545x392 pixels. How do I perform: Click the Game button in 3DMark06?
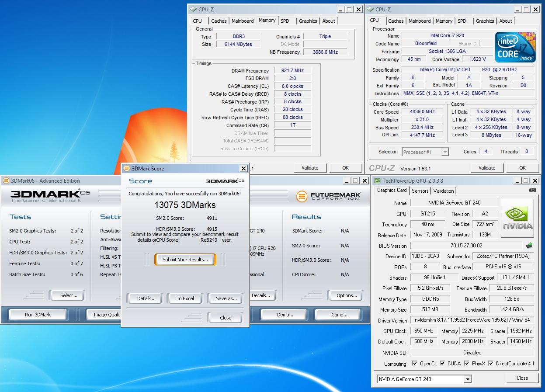[339, 315]
